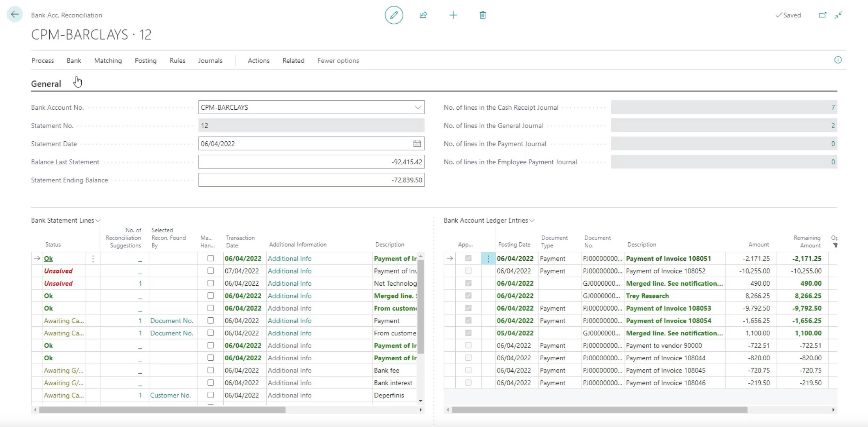Open the Bank menu
The image size is (868, 427).
[74, 60]
